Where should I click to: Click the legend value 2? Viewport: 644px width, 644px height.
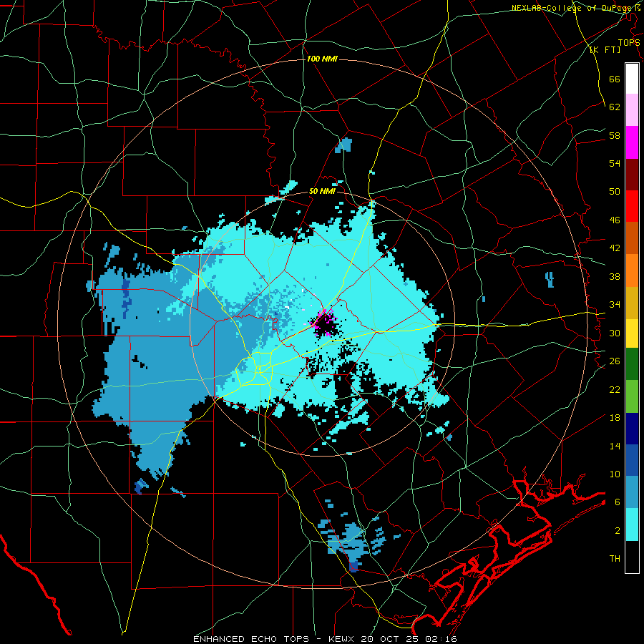(x=618, y=531)
